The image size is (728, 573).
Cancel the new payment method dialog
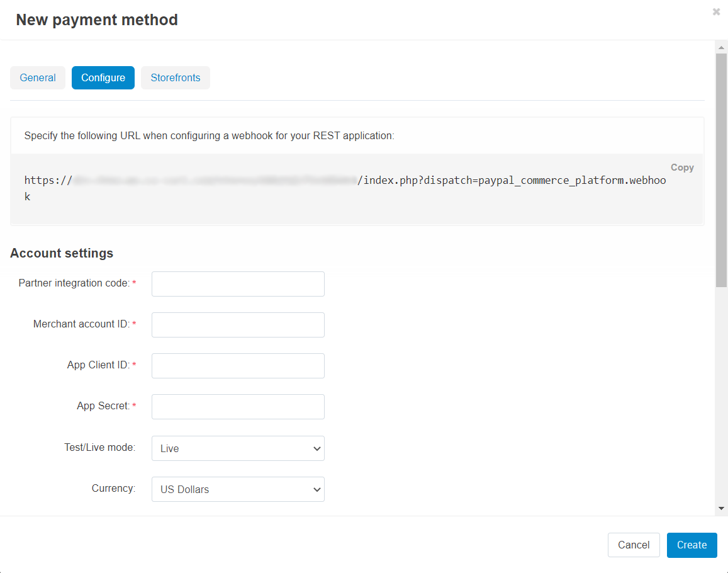click(633, 545)
